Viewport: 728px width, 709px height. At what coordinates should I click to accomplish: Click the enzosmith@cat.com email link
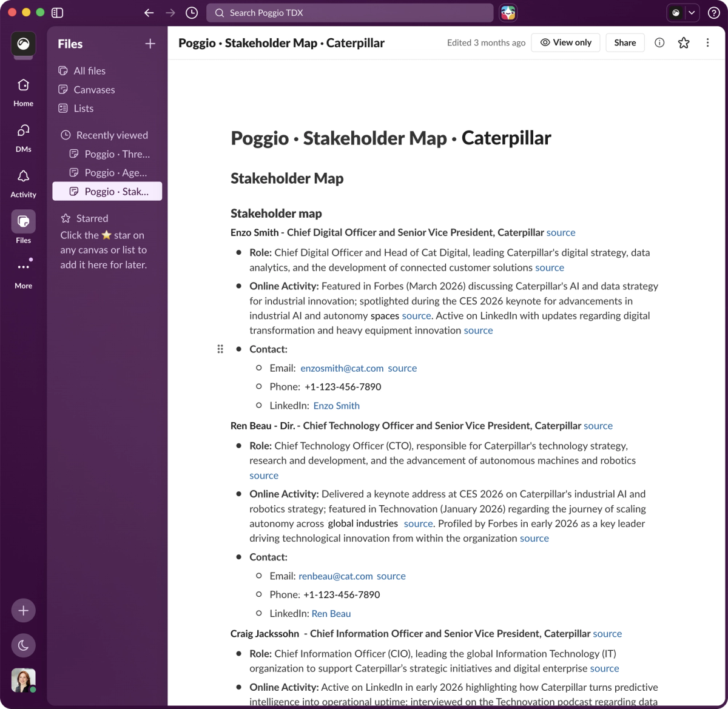click(x=342, y=368)
